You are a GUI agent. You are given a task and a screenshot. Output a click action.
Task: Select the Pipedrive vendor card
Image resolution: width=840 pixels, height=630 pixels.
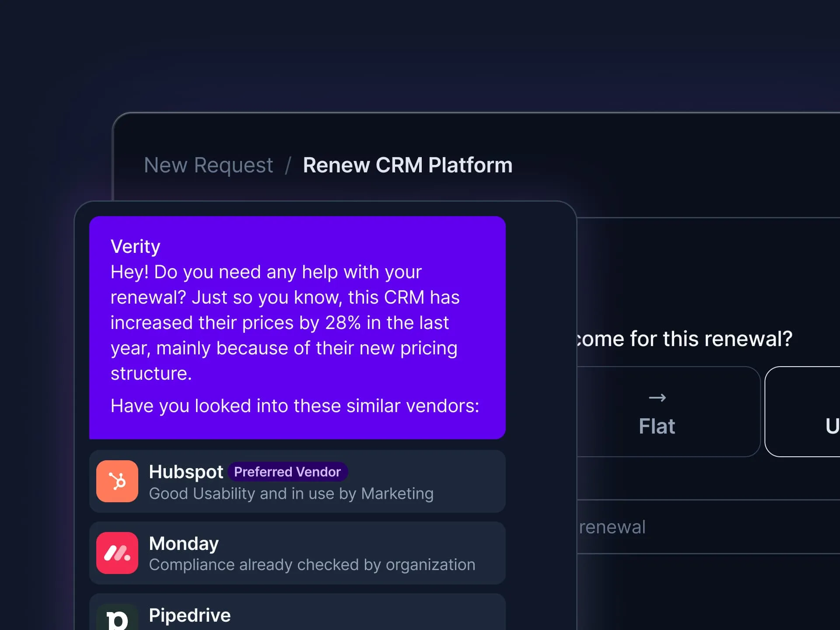coord(350,615)
